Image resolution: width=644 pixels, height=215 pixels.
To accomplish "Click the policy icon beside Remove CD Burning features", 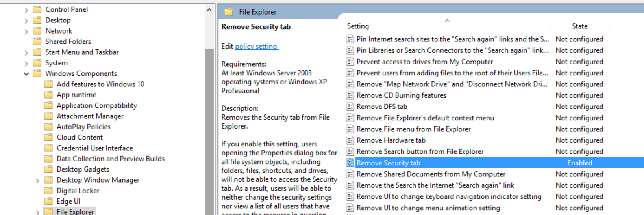I will 350,95.
